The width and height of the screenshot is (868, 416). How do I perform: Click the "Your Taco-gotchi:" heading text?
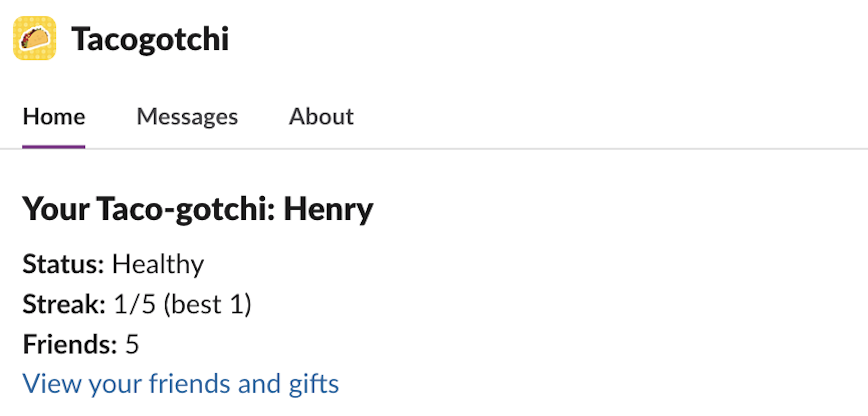(148, 209)
